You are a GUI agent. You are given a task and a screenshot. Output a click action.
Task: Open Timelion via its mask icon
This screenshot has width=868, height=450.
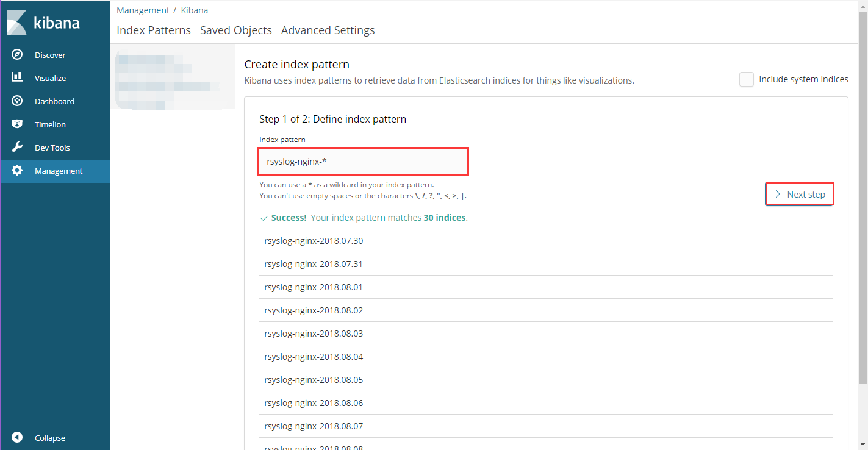tap(17, 124)
